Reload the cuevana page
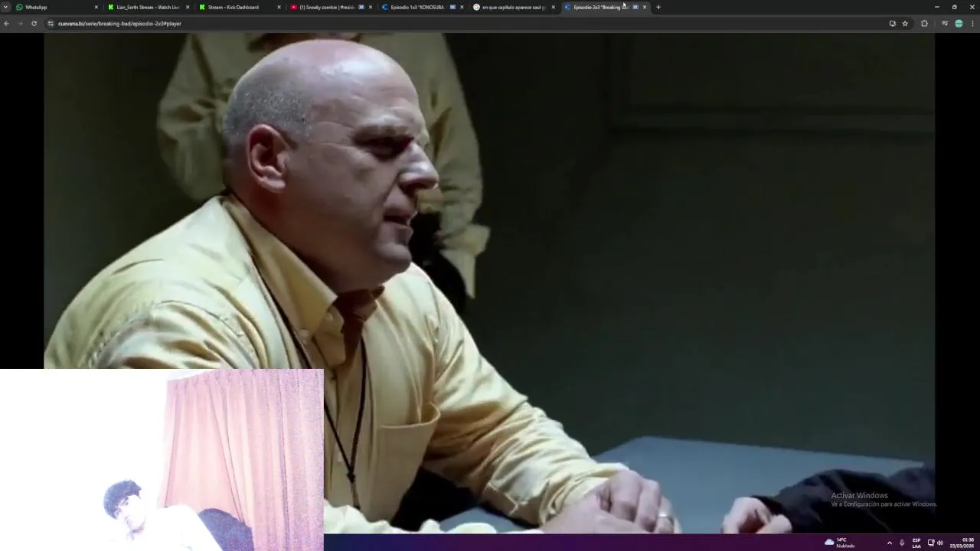Screen dimensions: 980x551 34,24
